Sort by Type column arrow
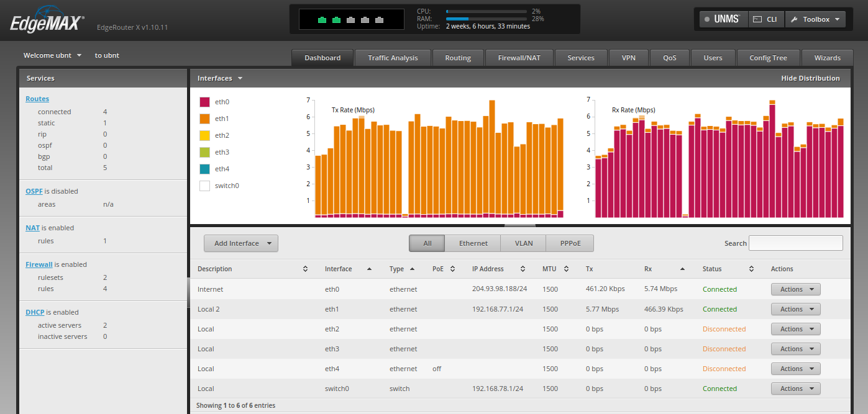The height and width of the screenshot is (414, 868). [412, 269]
